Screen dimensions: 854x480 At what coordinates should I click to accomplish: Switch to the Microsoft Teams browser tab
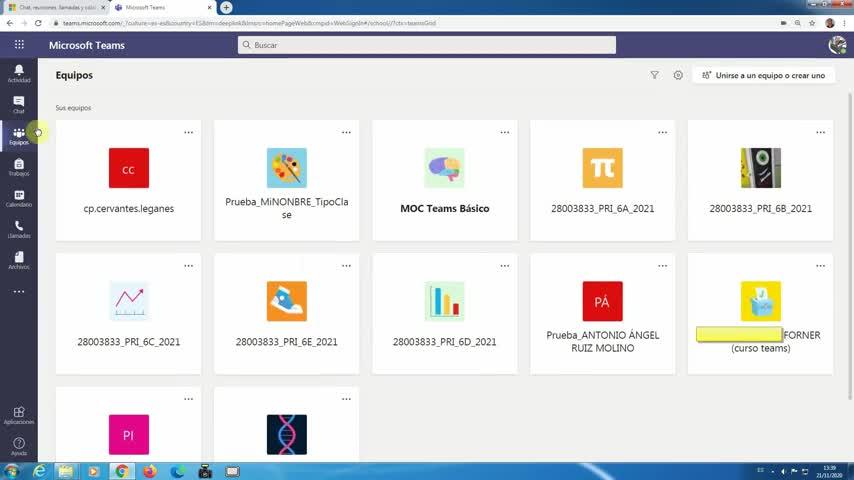[162, 8]
